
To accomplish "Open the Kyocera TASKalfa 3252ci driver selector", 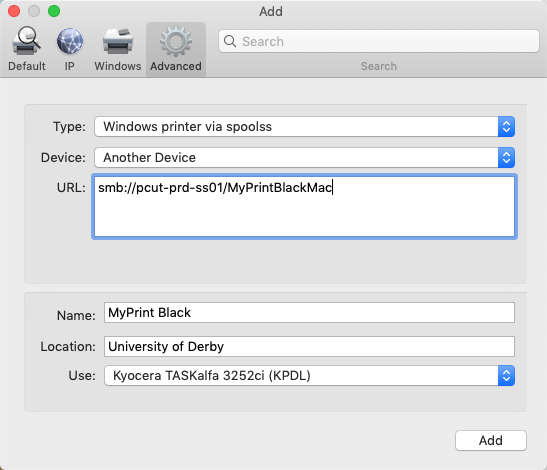I will click(309, 375).
